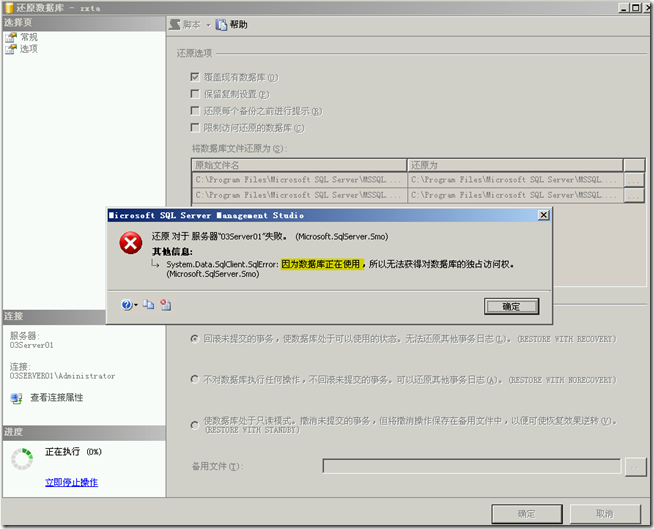Click the 03SERVER01\Administrator connection text
Viewport: 654px width, 529px height.
pyautogui.click(x=63, y=376)
